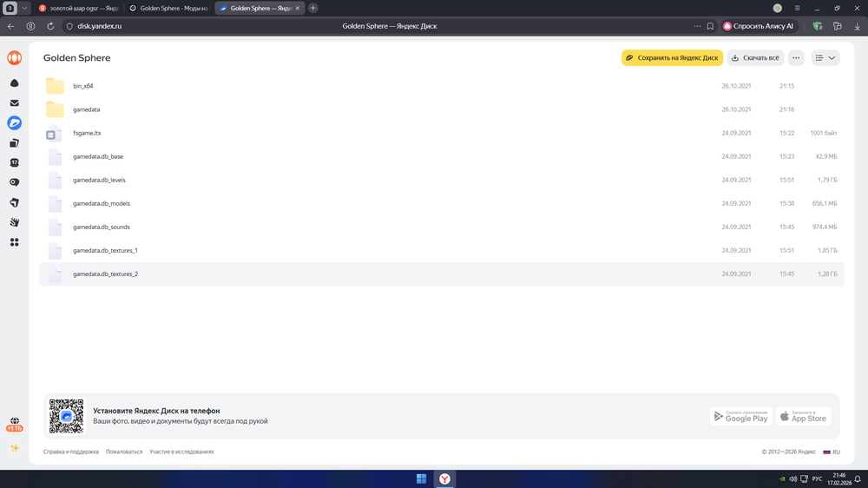Click Сохранить на Яндекс Диск button
The image size is (868, 488).
(x=672, y=57)
